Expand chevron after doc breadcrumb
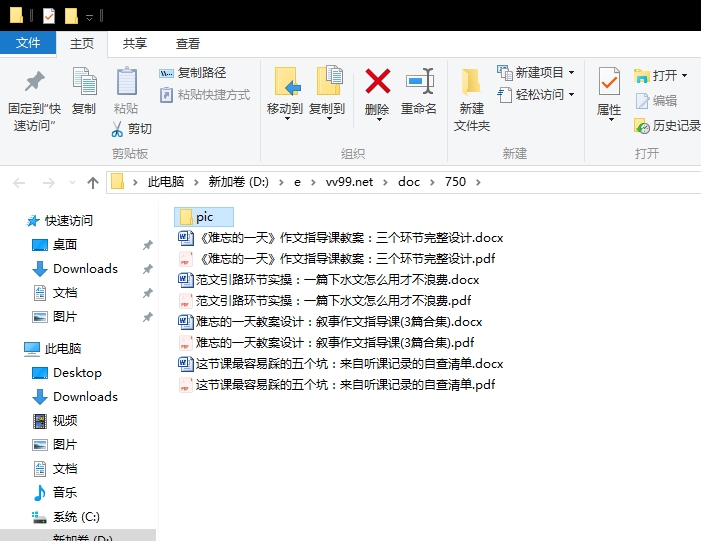This screenshot has width=701, height=541. click(x=432, y=182)
